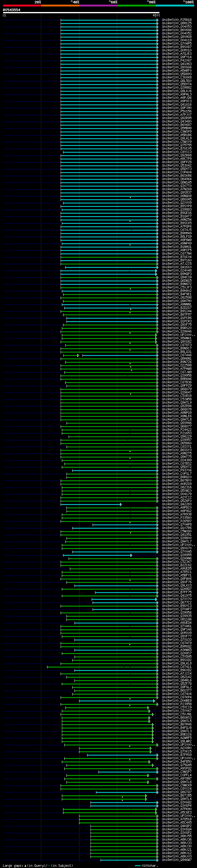Open the UniRef100_O04053 entry
Viewport: 197px width, 868px height.
(177, 26)
